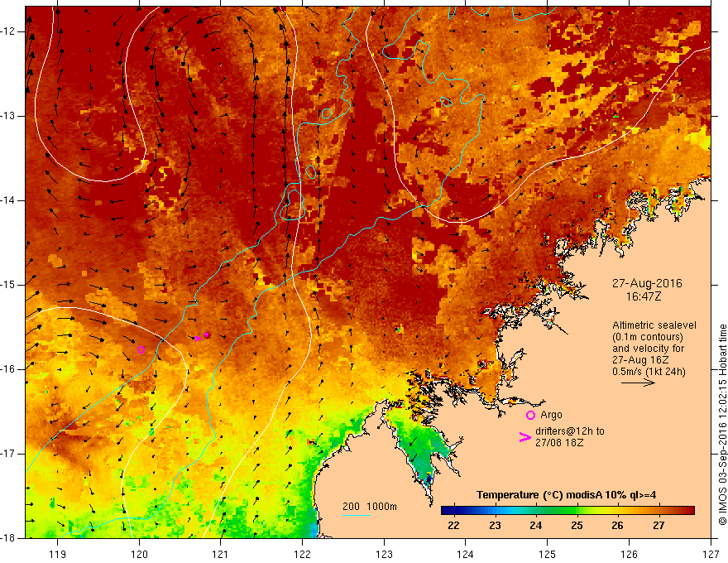The image size is (728, 563).
Task: Click the longitude axis label 120
Action: [139, 554]
